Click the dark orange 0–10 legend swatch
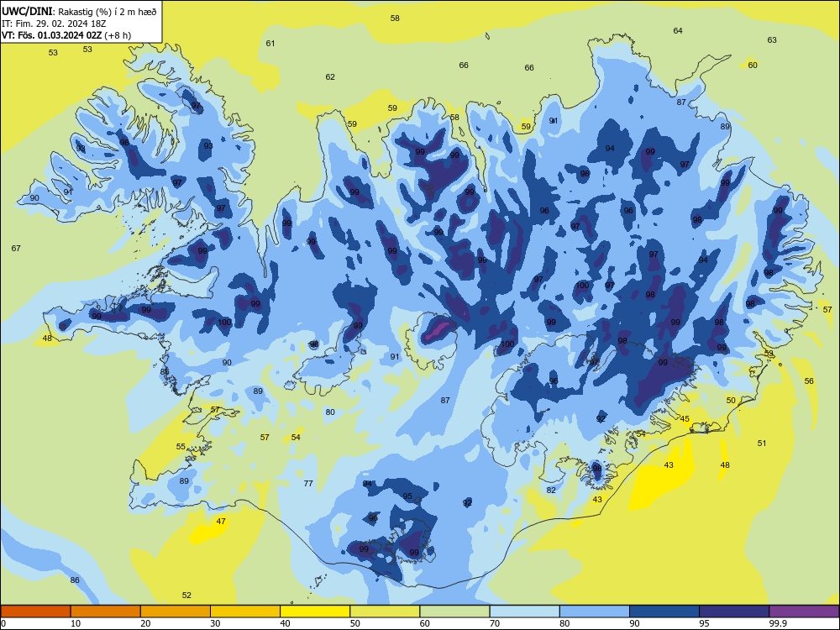Viewport: 840px width, 630px height. (x=35, y=612)
